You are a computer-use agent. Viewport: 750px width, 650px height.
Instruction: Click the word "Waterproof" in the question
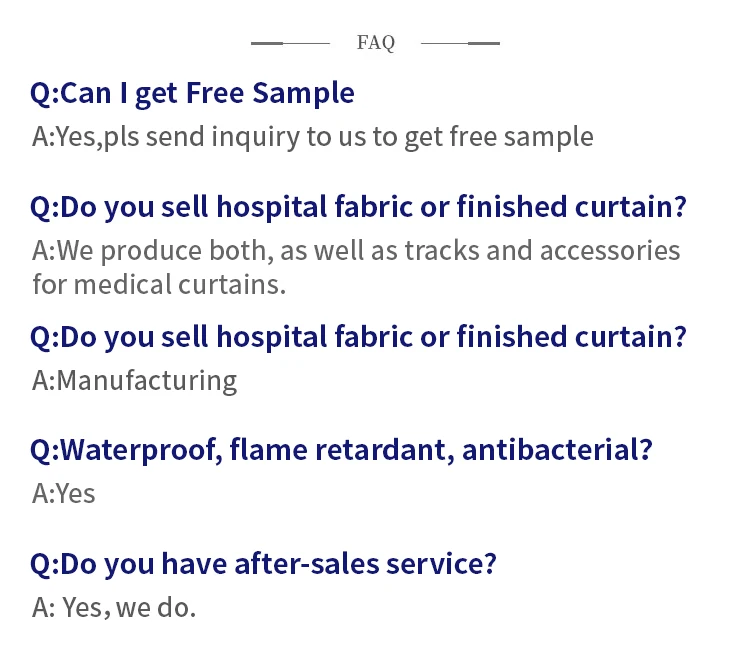click(x=141, y=450)
